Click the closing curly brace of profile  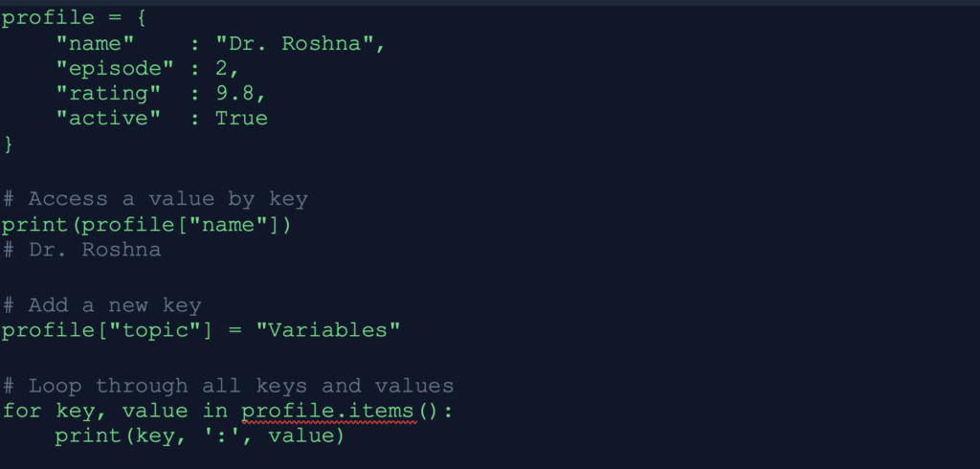(9, 144)
